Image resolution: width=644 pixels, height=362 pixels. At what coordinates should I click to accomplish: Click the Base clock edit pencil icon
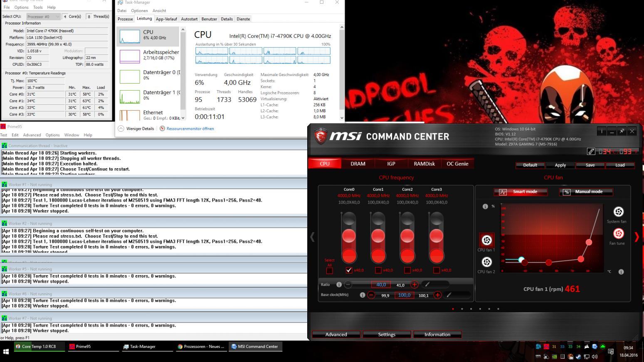[449, 295]
